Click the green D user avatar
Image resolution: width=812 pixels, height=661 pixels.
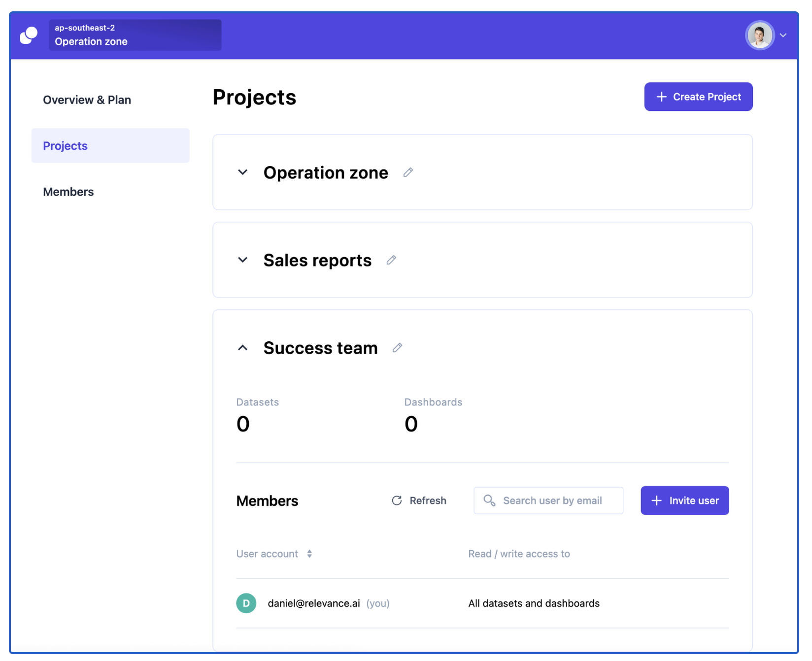click(246, 603)
